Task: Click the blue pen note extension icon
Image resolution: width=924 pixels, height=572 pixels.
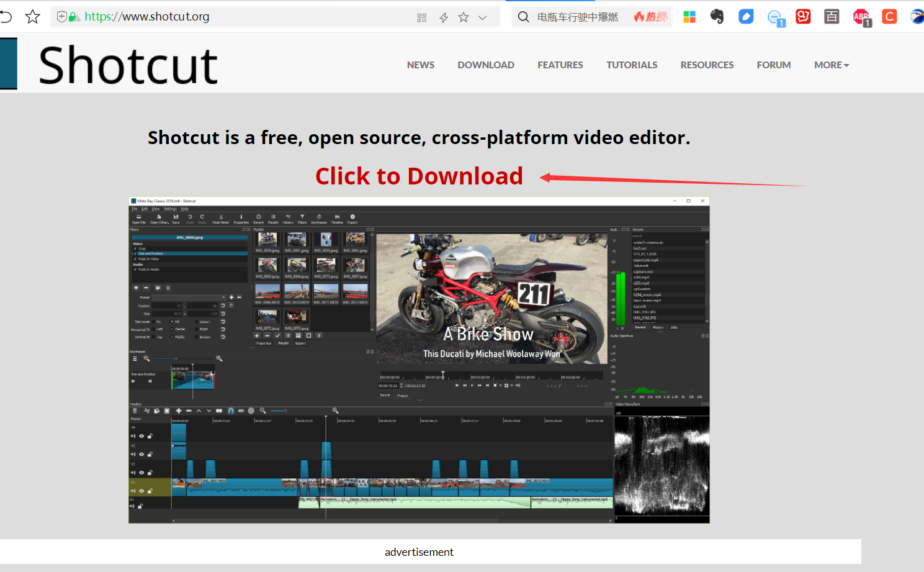Action: [746, 17]
